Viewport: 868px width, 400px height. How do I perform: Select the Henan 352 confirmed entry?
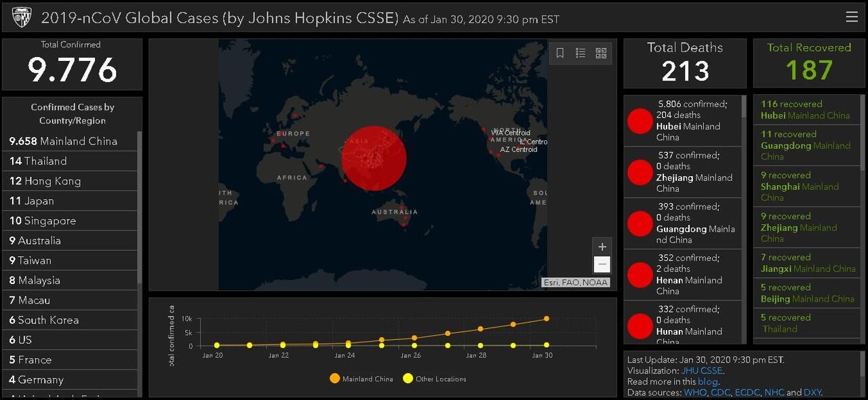[x=682, y=275]
